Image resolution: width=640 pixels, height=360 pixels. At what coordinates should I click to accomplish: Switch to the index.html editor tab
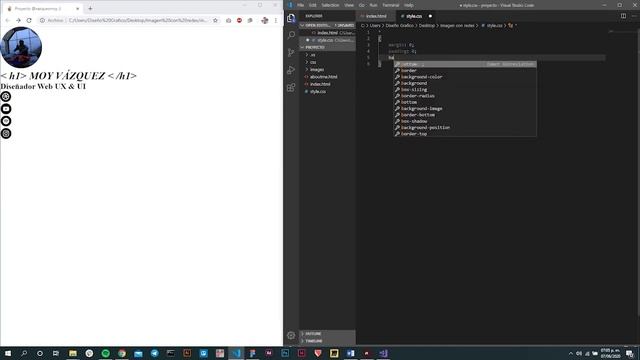376,16
